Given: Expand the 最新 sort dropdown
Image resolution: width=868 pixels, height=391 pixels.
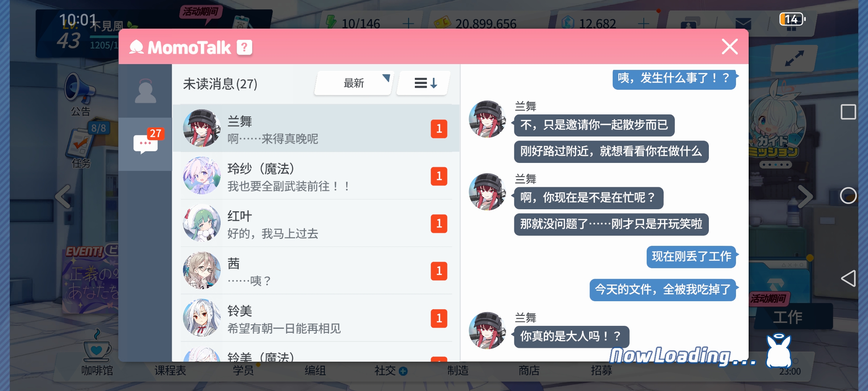Looking at the screenshot, I should point(354,83).
